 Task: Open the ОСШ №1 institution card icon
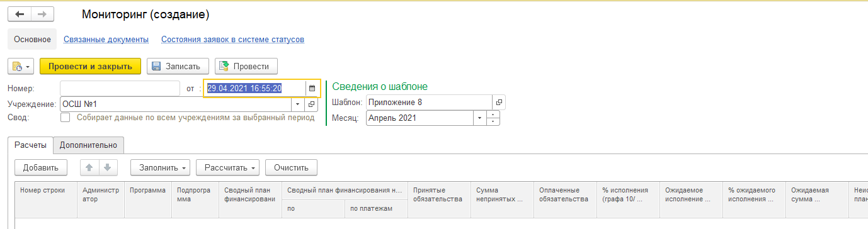pos(312,104)
